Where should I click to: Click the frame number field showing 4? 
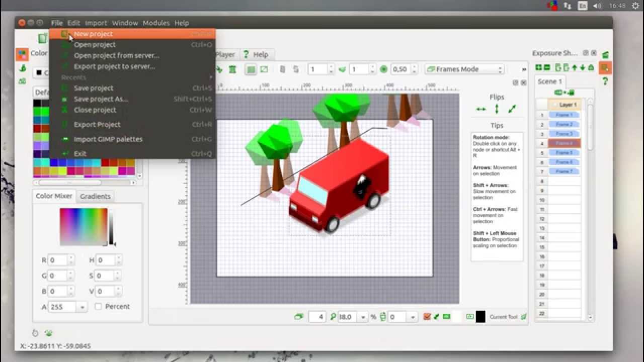point(317,317)
